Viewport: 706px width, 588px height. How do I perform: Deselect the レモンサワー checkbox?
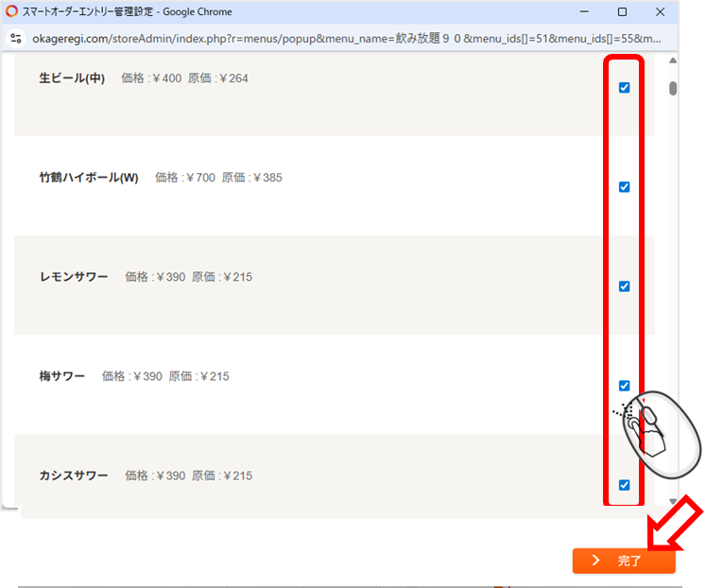[x=624, y=286]
